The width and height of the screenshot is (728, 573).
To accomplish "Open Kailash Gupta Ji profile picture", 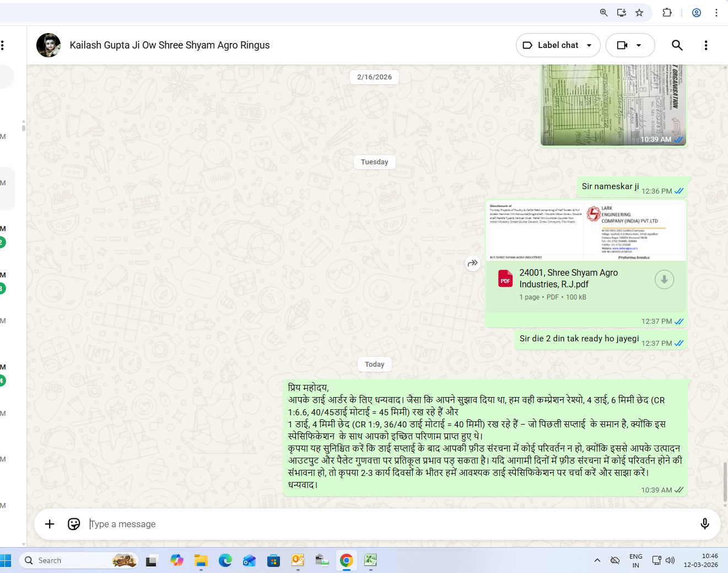I will pos(48,45).
